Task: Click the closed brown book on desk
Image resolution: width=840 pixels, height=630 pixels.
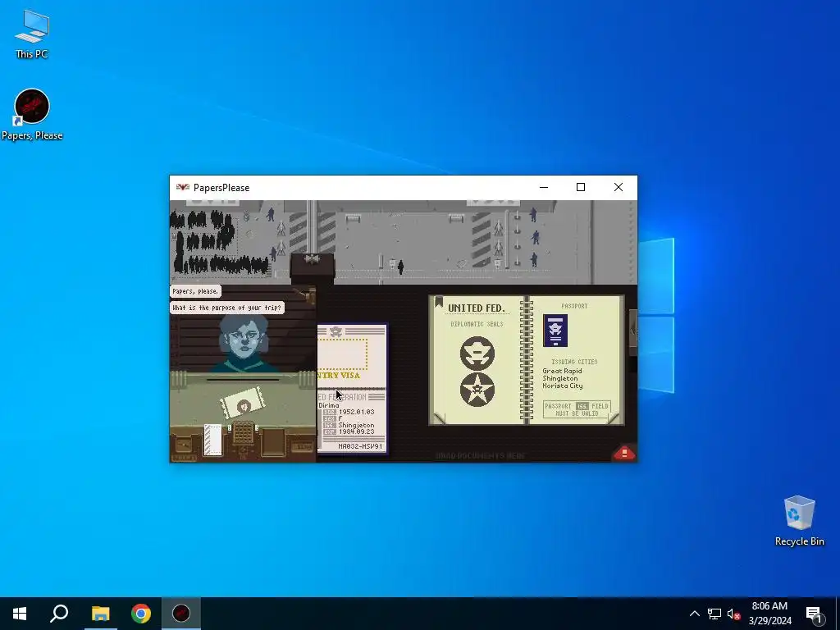Action: [x=272, y=442]
